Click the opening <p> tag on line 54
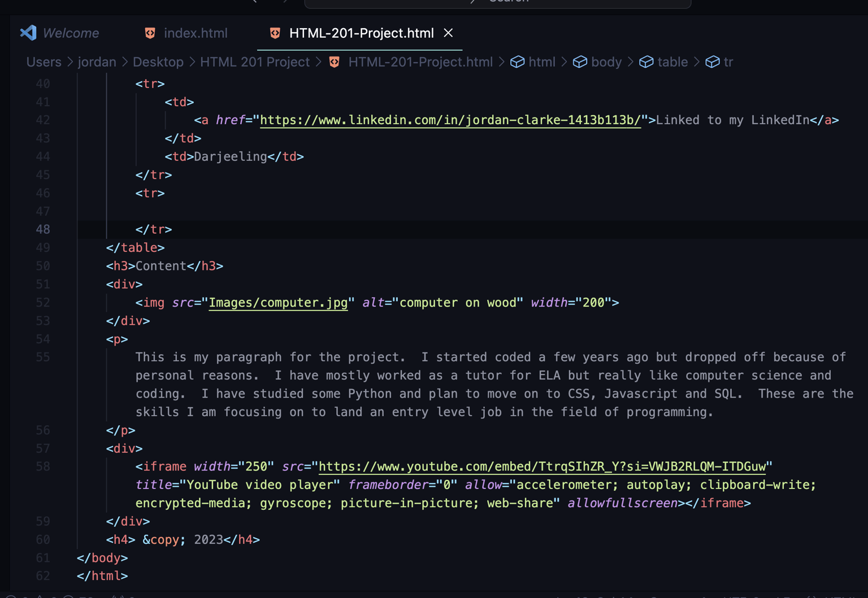 (x=117, y=339)
